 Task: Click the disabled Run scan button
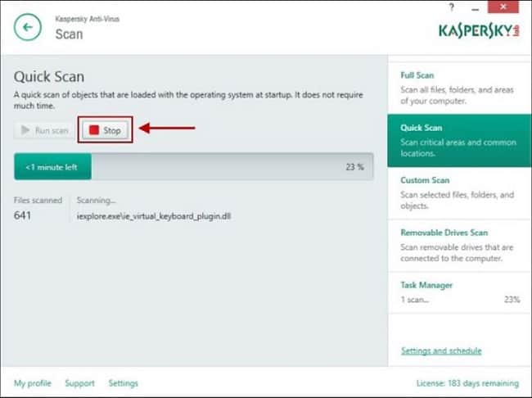click(44, 130)
